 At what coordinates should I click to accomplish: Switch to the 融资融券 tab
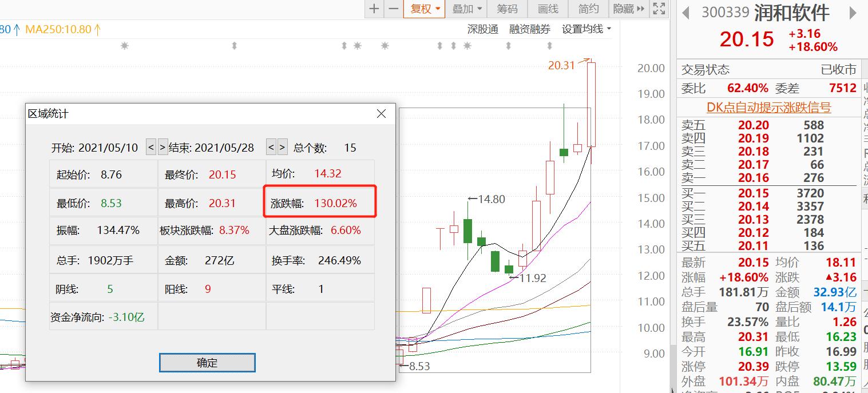pyautogui.click(x=529, y=29)
